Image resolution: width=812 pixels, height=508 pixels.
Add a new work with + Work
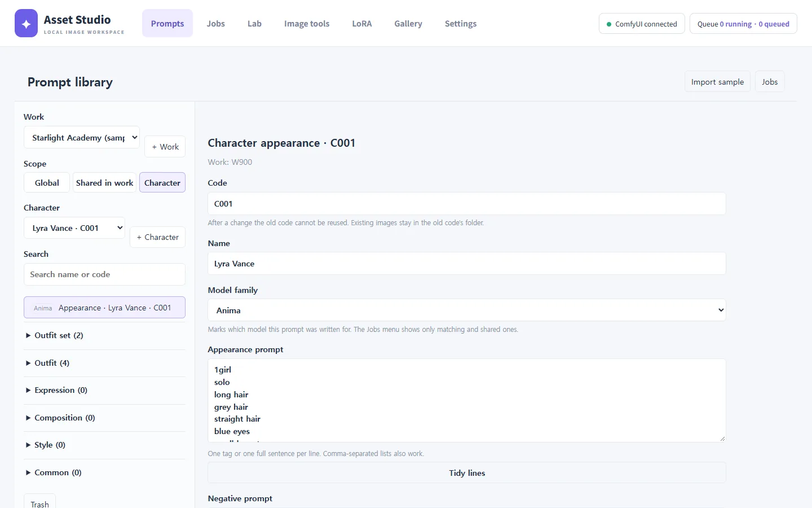pyautogui.click(x=165, y=147)
